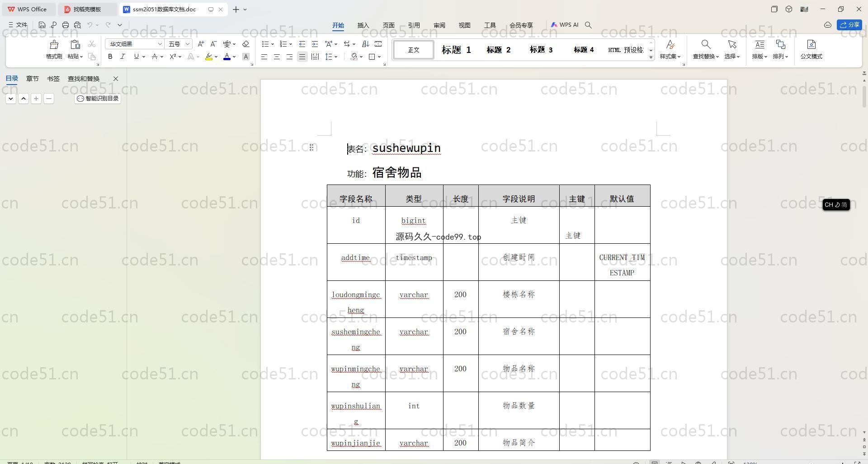Toggle italic formatting
The image size is (868, 464).
pyautogui.click(x=123, y=57)
